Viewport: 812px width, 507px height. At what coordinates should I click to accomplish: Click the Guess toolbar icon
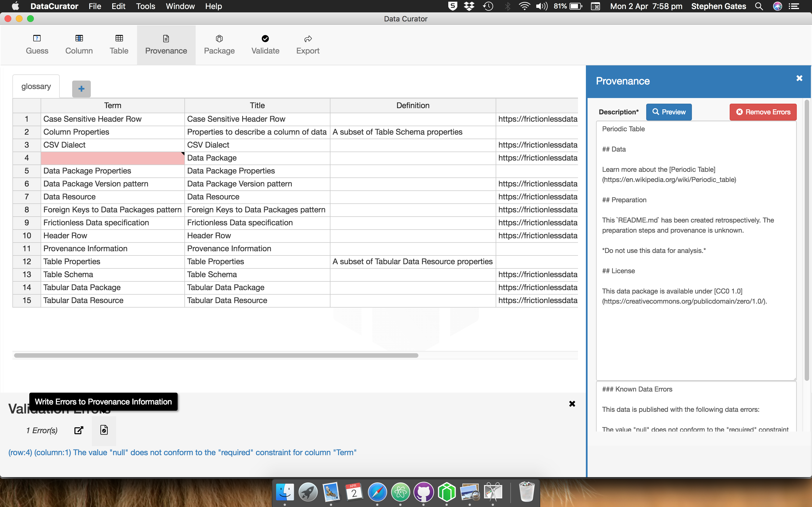click(37, 45)
